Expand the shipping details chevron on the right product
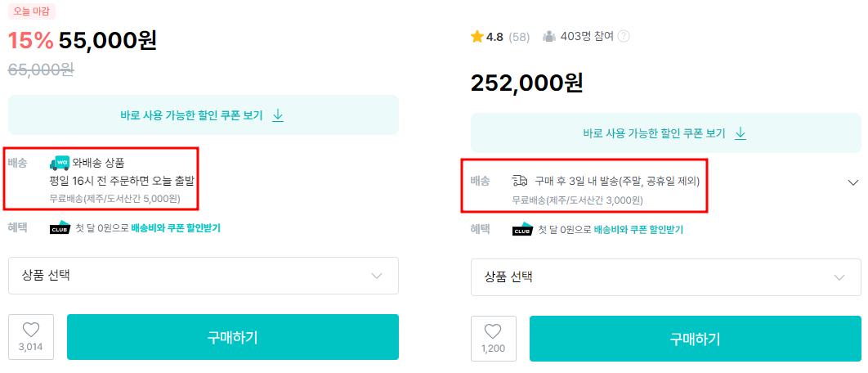This screenshot has width=868, height=373. 853,182
